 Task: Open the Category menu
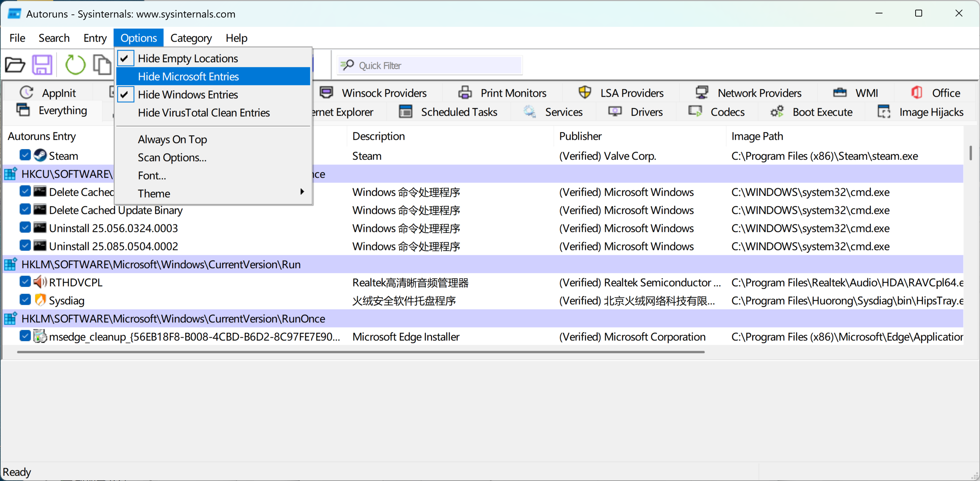(x=191, y=38)
